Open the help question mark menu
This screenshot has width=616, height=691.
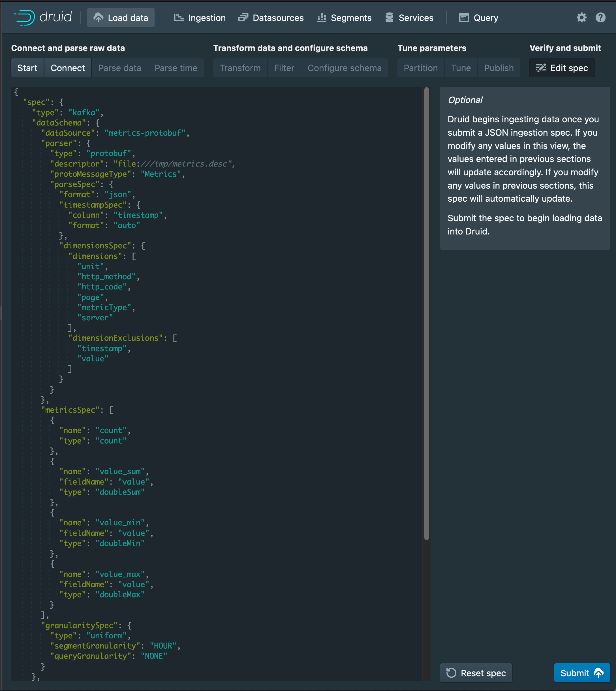600,18
